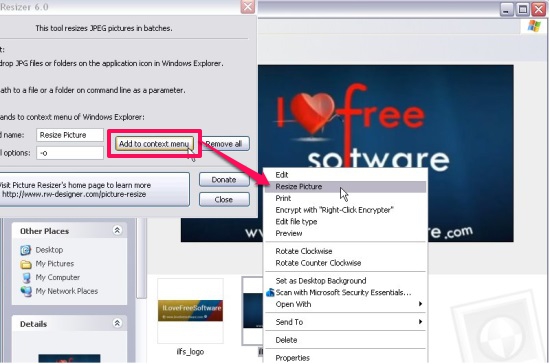This screenshot has height=364, width=550.
Task: Choose Rotate Clockwise menu entry
Action: coord(346,251)
